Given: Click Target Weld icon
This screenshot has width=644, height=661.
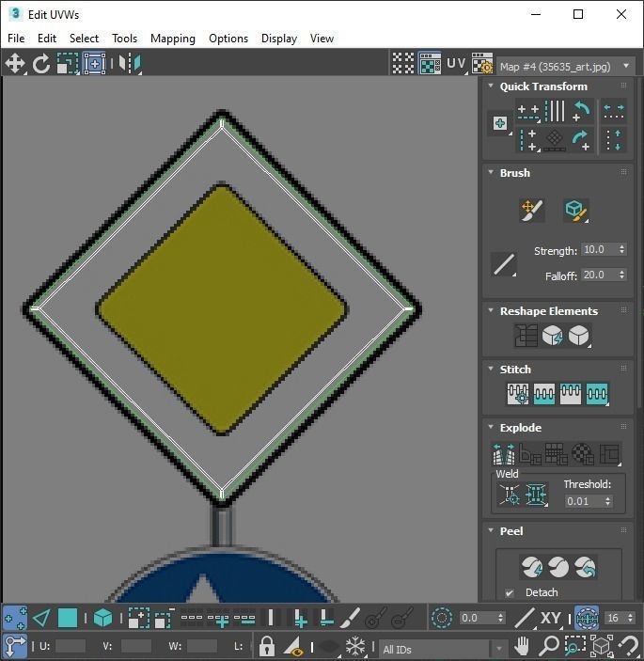Looking at the screenshot, I should click(510, 495).
